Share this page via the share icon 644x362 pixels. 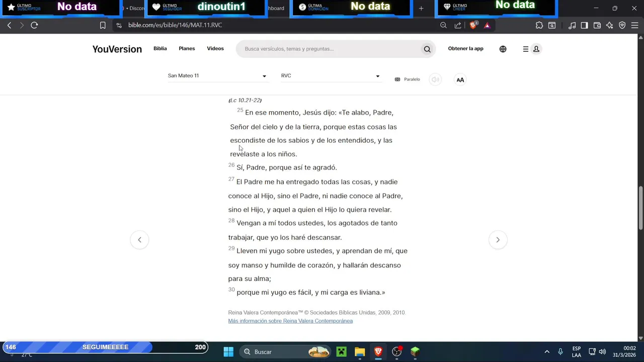tap(458, 25)
